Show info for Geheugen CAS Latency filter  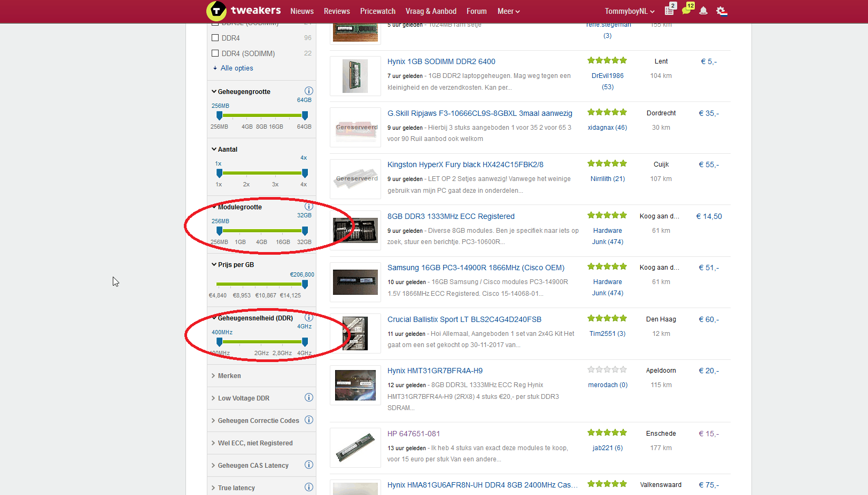(309, 465)
